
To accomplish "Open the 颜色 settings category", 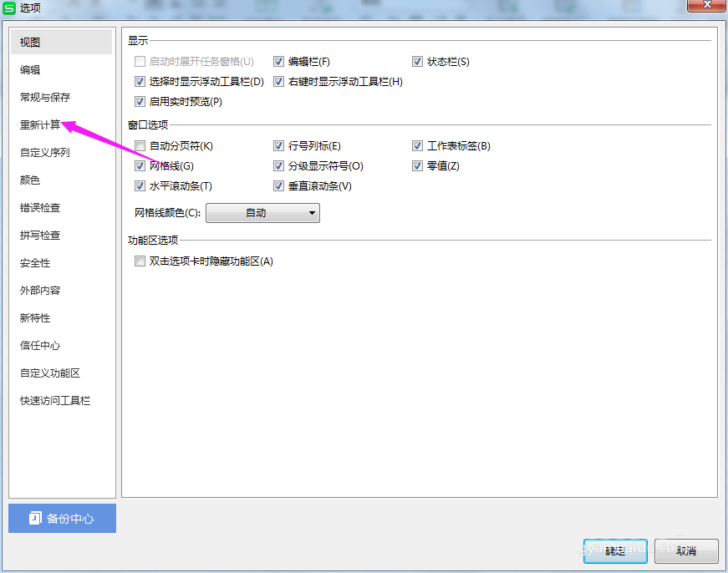I will (x=30, y=180).
